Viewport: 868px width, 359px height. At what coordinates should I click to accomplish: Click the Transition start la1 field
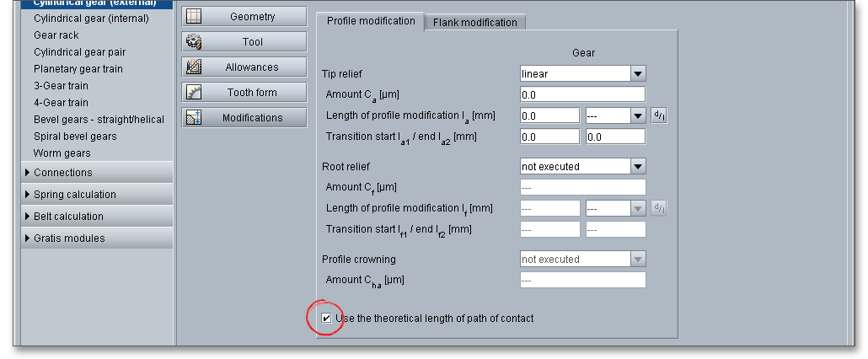coord(549,137)
